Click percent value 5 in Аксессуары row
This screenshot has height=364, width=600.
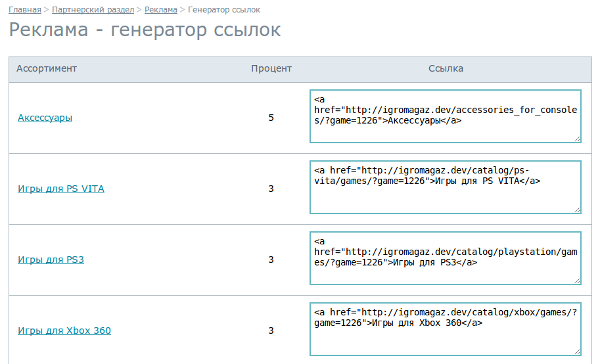[x=271, y=118]
